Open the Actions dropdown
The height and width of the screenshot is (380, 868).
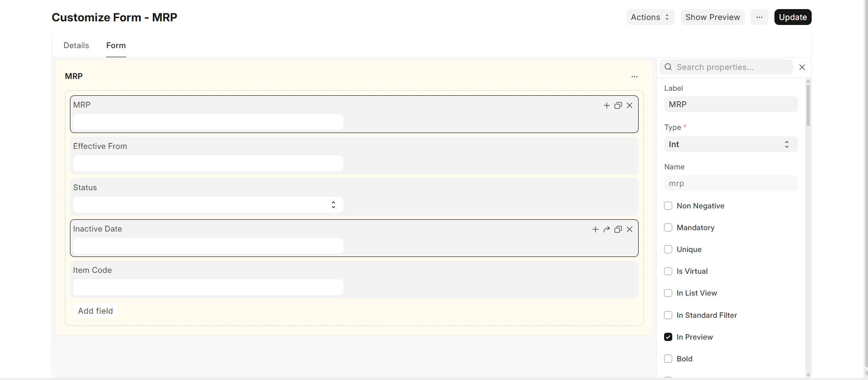[x=650, y=17]
